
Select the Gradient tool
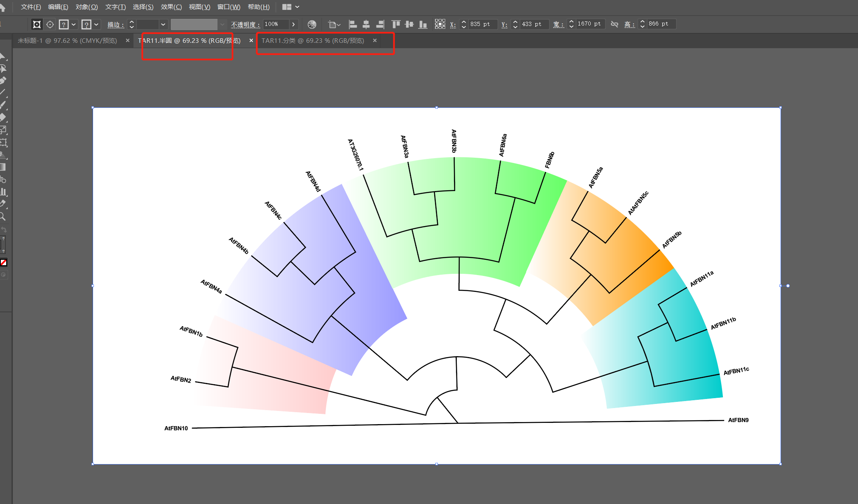(2, 167)
